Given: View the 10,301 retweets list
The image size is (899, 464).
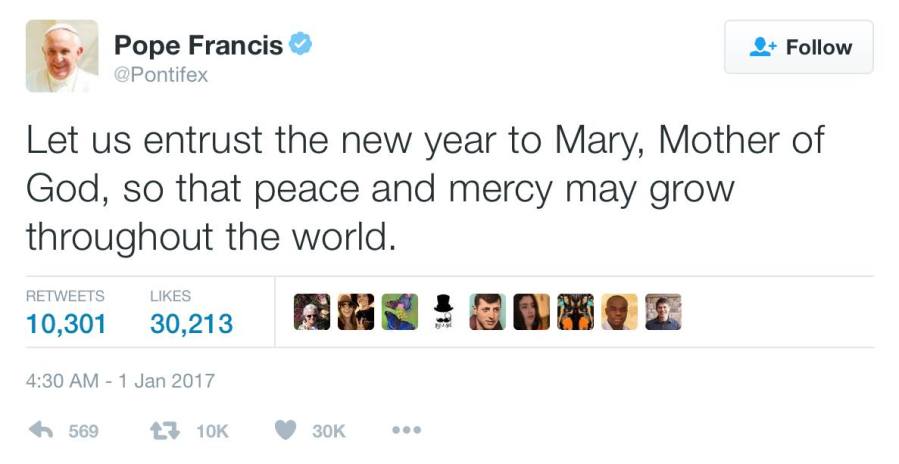Looking at the screenshot, I should [65, 323].
